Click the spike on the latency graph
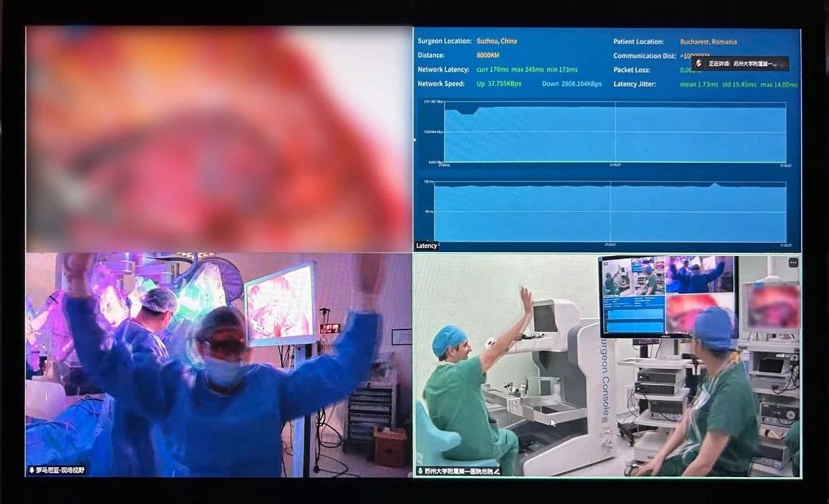The image size is (829, 504). point(715,184)
